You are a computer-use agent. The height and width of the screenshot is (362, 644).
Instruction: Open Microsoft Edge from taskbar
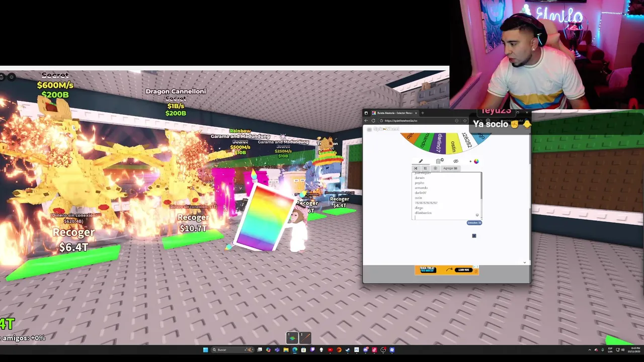coord(295,350)
